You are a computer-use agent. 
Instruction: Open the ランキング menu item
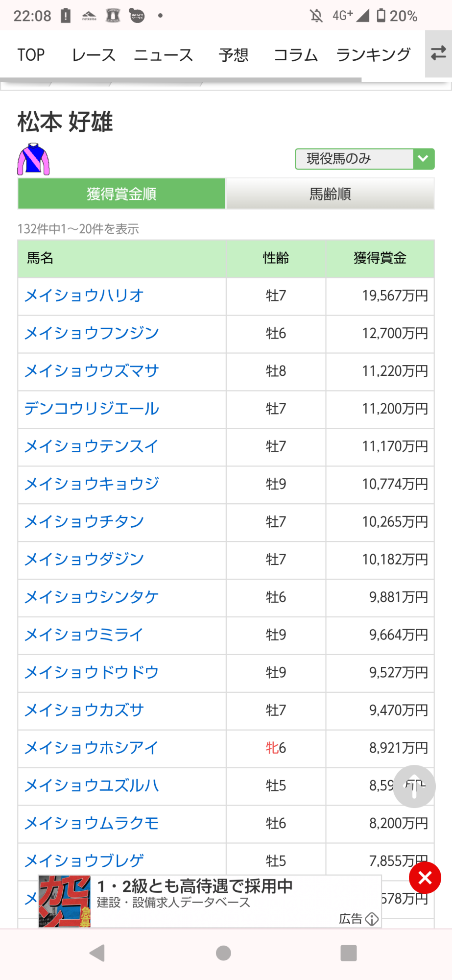[373, 55]
